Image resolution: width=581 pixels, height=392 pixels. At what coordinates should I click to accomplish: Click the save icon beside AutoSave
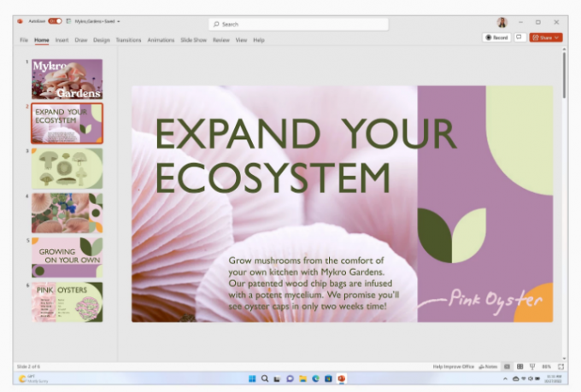tap(68, 21)
